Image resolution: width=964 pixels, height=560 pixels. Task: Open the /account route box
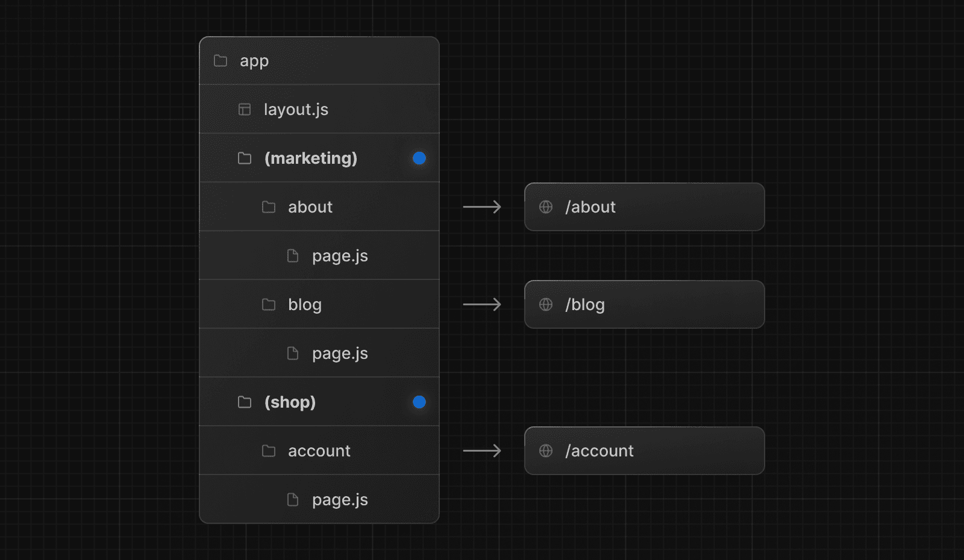(x=645, y=450)
